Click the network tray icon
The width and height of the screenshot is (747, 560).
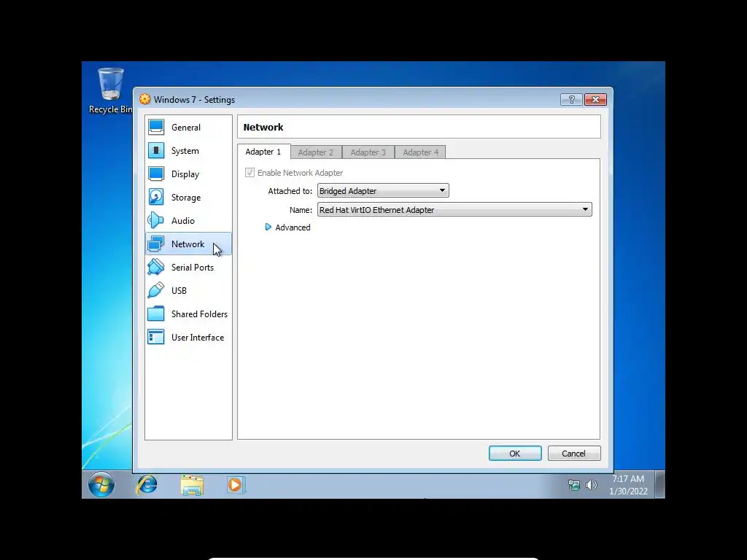574,485
